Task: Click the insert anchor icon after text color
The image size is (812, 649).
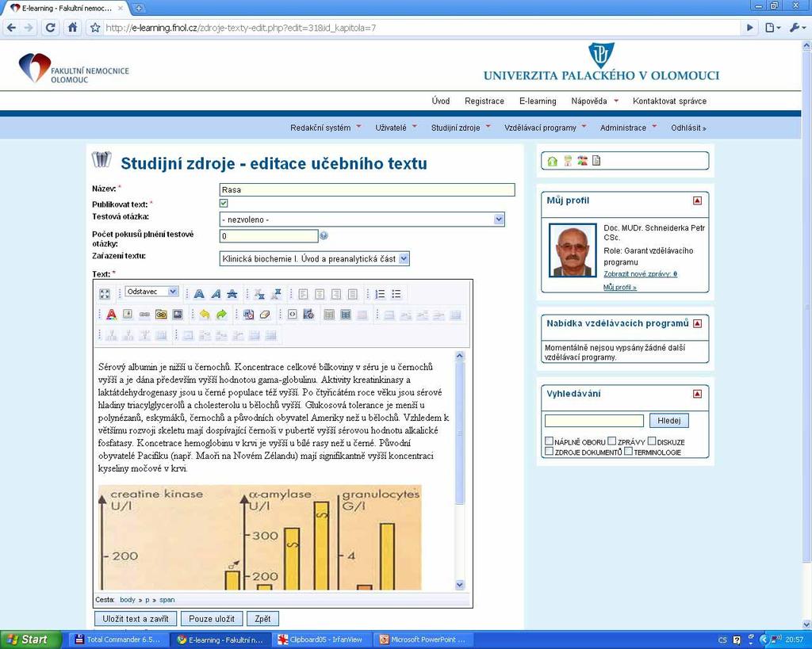Action: [x=128, y=314]
